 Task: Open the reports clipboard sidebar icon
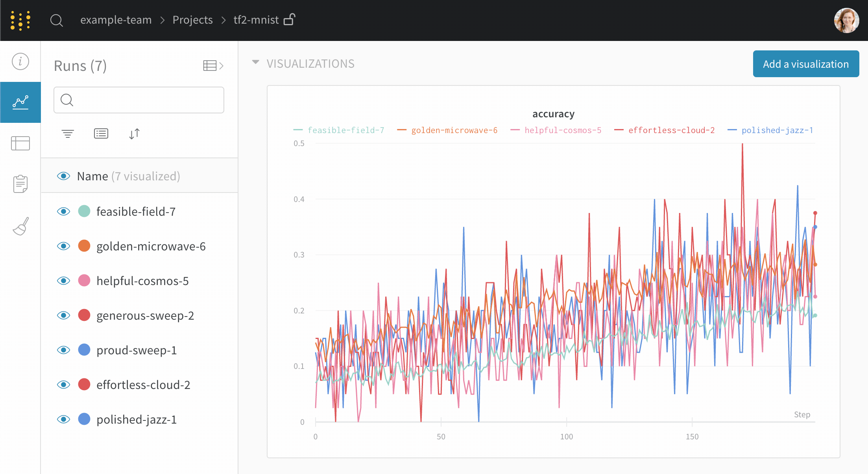click(x=20, y=184)
